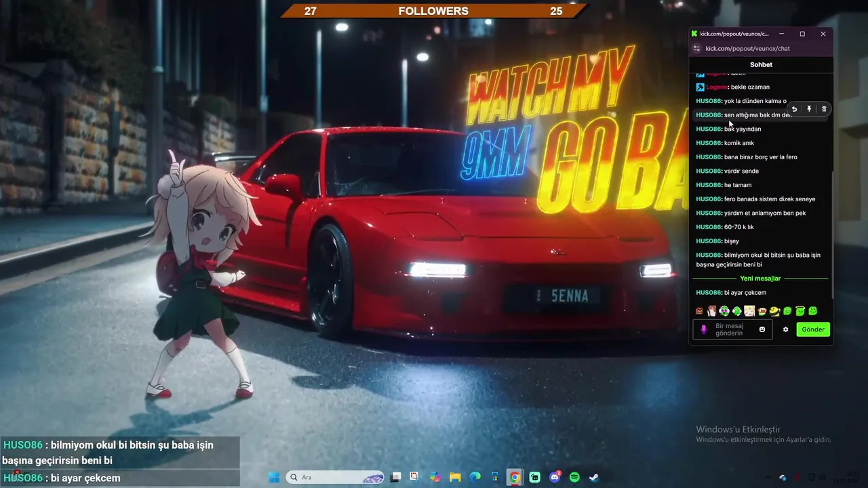The height and width of the screenshot is (488, 868).
Task: Select message 'fero banada sistem dizek seneye'
Action: pyautogui.click(x=770, y=199)
